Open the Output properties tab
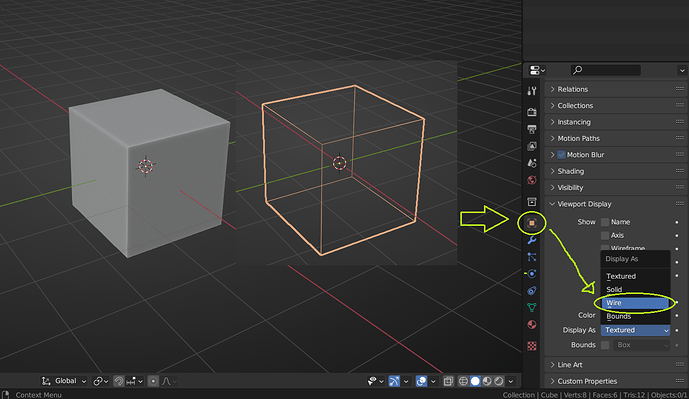Screen dimensions: 689x399 [x=532, y=129]
